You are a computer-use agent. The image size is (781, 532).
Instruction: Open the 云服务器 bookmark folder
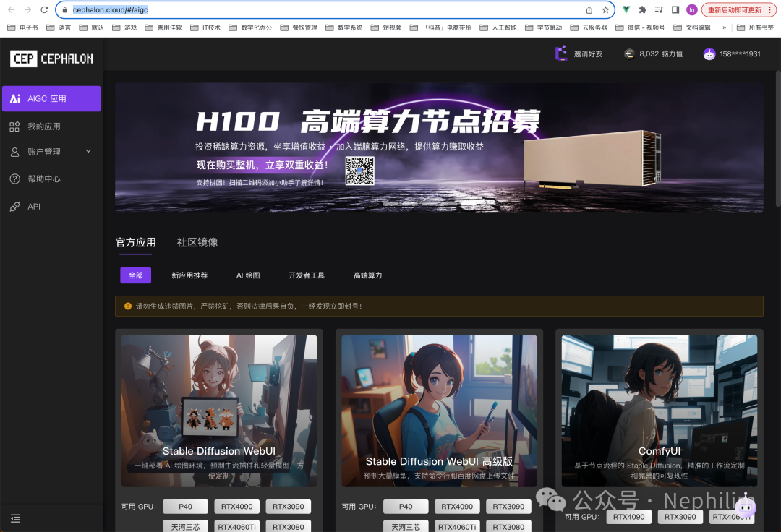[x=589, y=28]
